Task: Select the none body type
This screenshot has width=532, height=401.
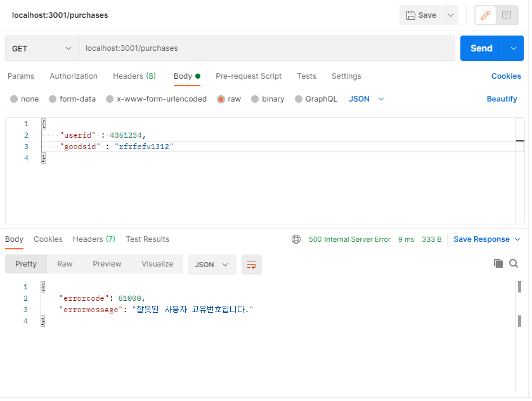Action: [25, 99]
